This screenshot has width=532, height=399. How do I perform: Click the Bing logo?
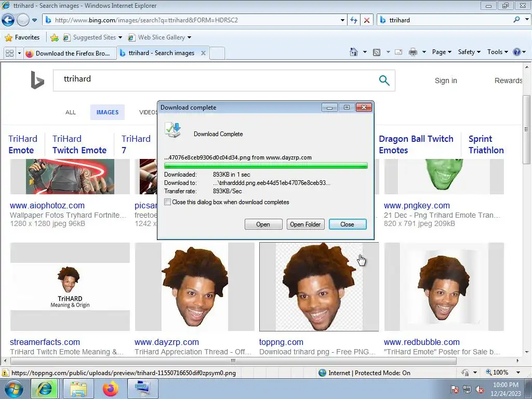click(x=37, y=80)
